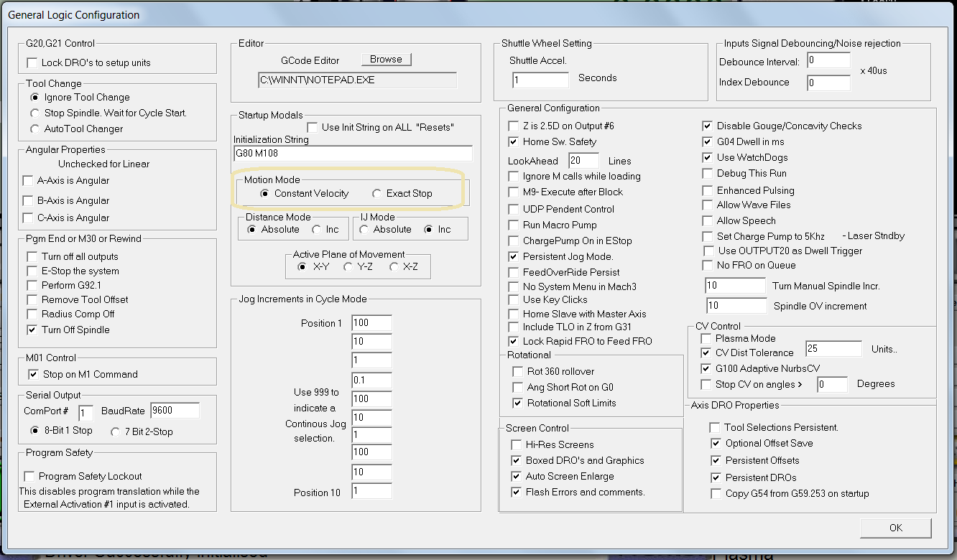Click the LookAhead lines field
This screenshot has height=560, width=957.
[x=584, y=161]
